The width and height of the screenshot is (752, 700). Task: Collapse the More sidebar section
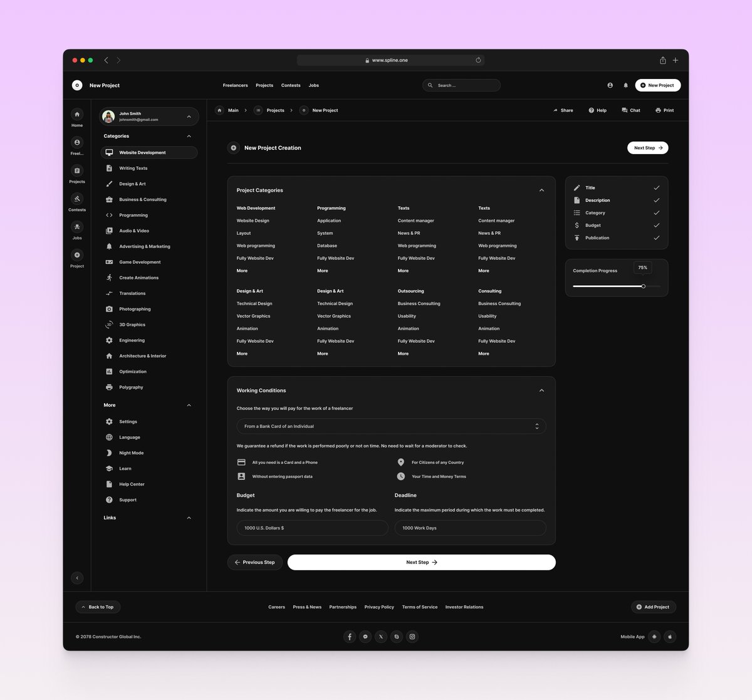tap(189, 405)
